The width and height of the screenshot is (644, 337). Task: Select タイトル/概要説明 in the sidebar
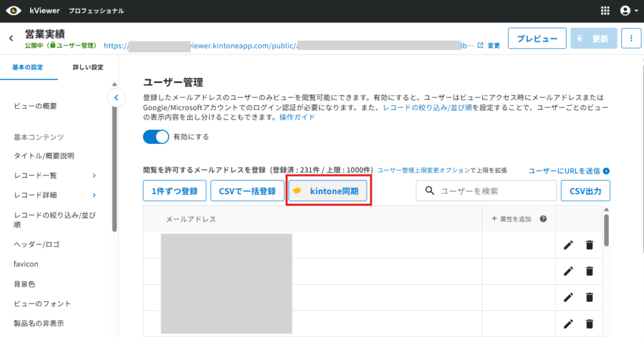[x=44, y=156]
